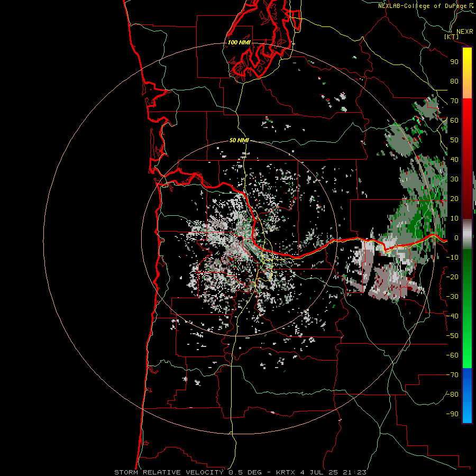Screen dimensions: 476x476
Task: Click the "100 NMI" range ring label
Action: tap(239, 42)
